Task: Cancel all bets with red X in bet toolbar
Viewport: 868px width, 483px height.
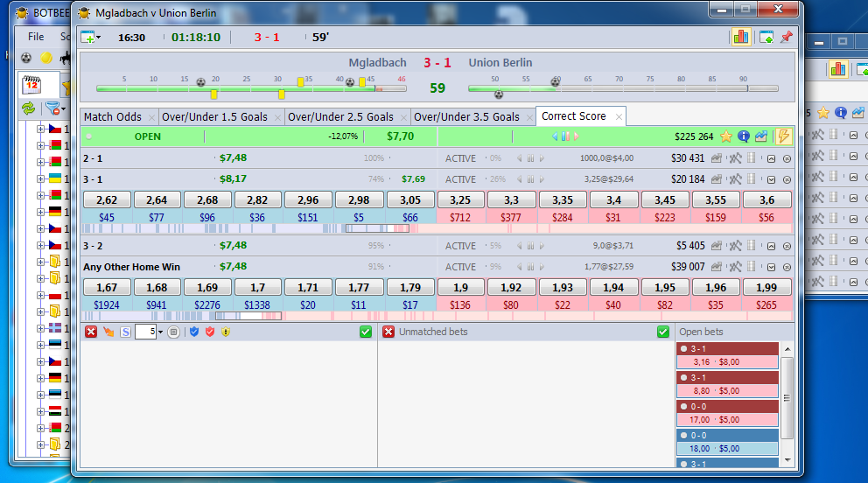Action: (x=91, y=332)
